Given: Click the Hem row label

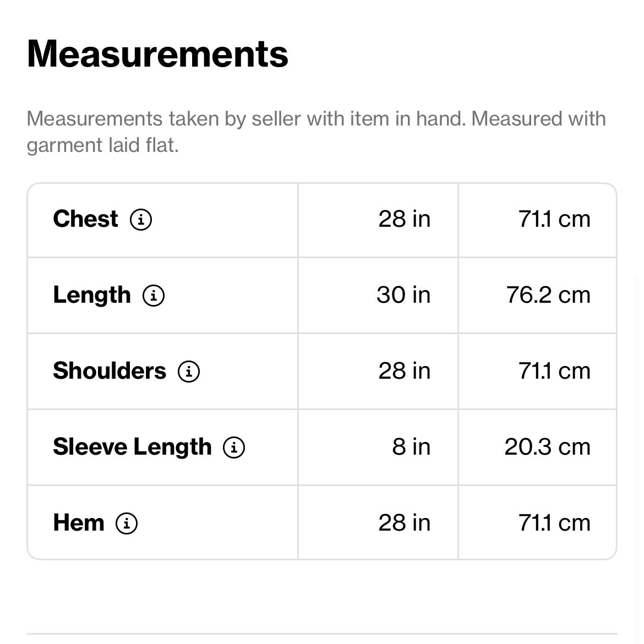Looking at the screenshot, I should (x=79, y=523).
